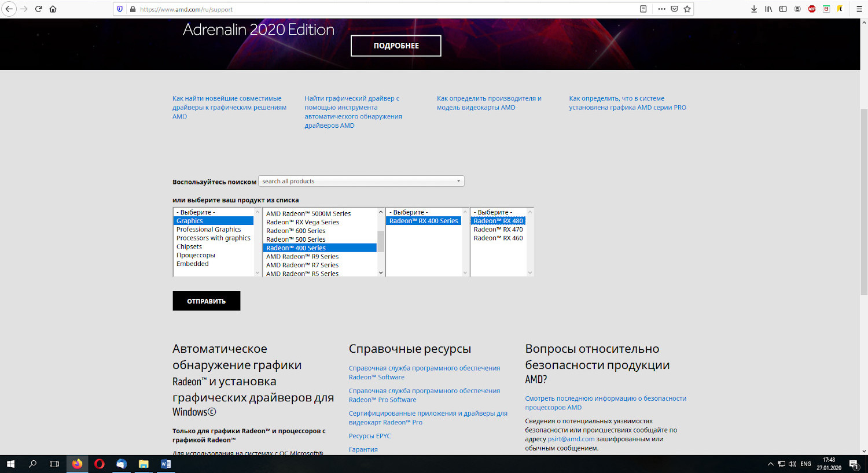Open tracking protection shield info
Screen dimensions: 868x473
coord(120,9)
